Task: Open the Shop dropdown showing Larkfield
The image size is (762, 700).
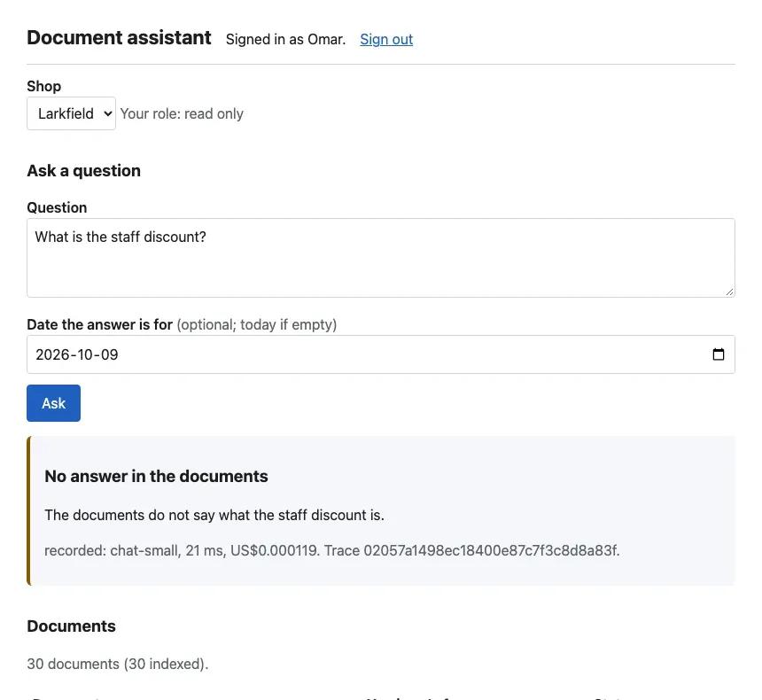Action: (x=71, y=113)
